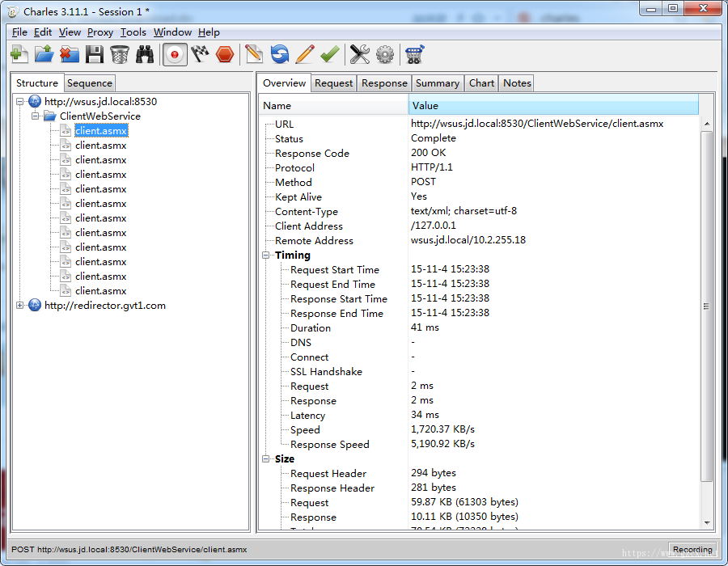Click the Find binoculars icon
The height and width of the screenshot is (566, 728).
pyautogui.click(x=145, y=54)
